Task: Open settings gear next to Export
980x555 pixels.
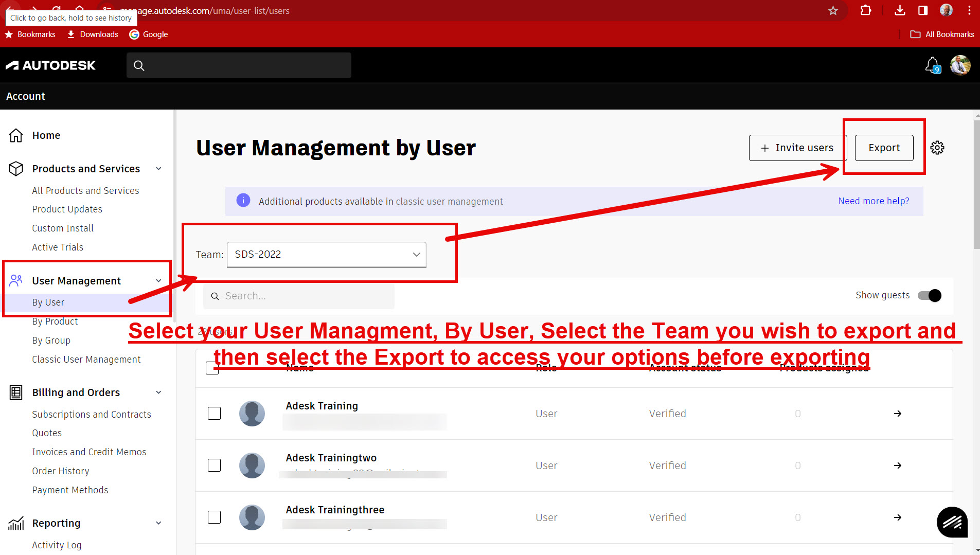Action: click(937, 148)
